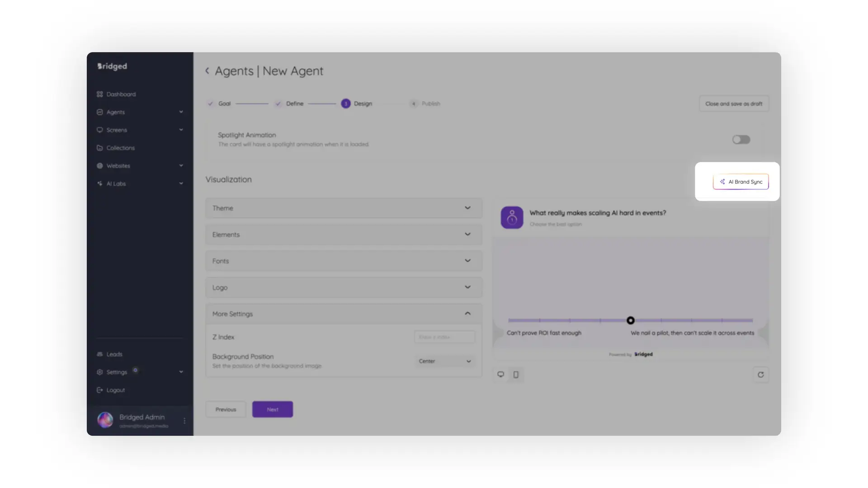868x488 pixels.
Task: Open the Collections section
Action: click(x=120, y=148)
